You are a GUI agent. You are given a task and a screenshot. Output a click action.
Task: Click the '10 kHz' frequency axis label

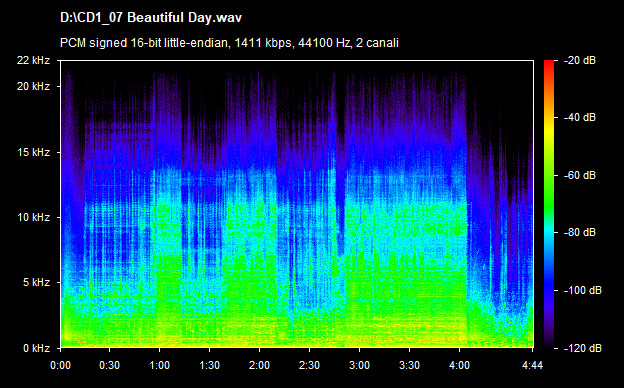(33, 217)
